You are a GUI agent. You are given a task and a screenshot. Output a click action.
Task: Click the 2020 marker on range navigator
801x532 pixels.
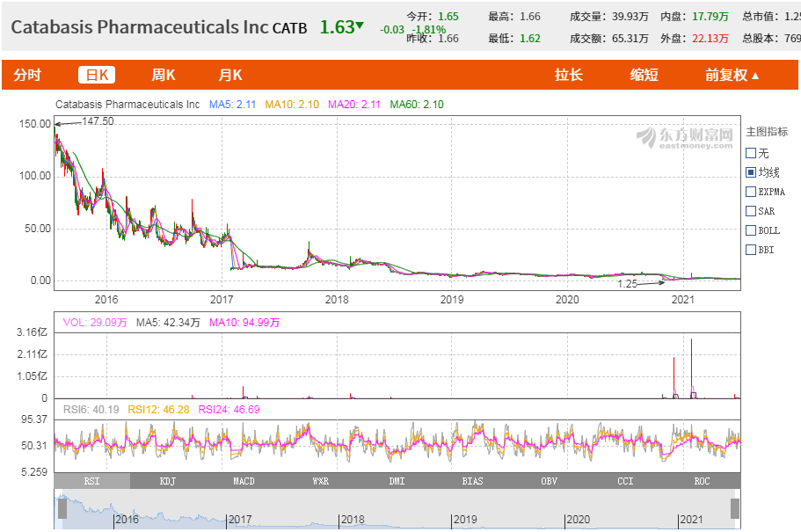click(x=579, y=519)
